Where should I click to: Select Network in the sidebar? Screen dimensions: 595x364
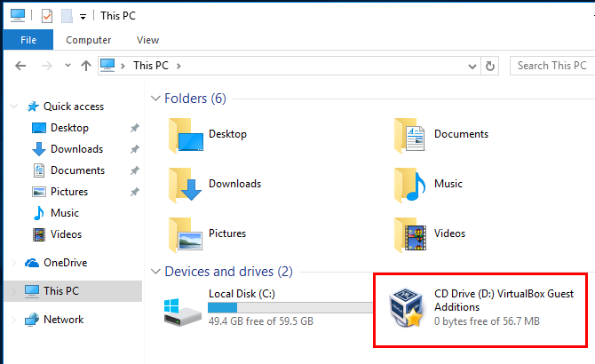(x=63, y=320)
